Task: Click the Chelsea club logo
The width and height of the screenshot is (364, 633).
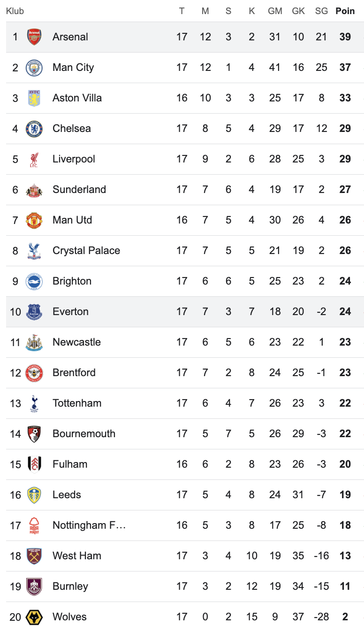Action: coord(34,129)
